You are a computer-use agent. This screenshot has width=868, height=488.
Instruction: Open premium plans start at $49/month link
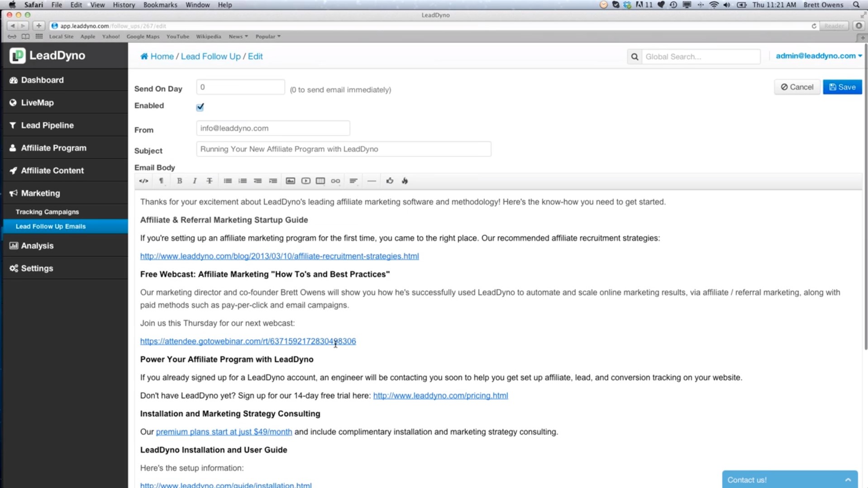(224, 432)
